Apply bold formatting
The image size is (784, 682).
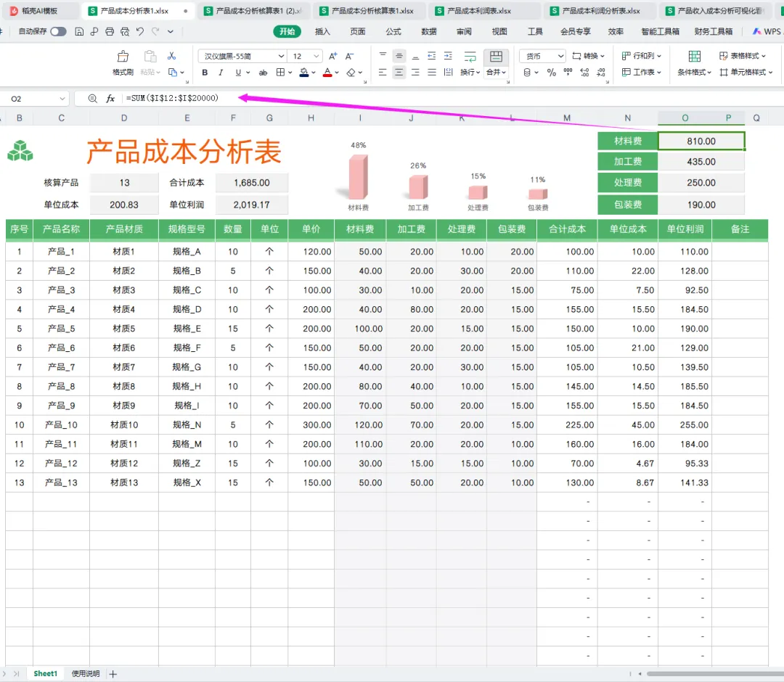205,73
